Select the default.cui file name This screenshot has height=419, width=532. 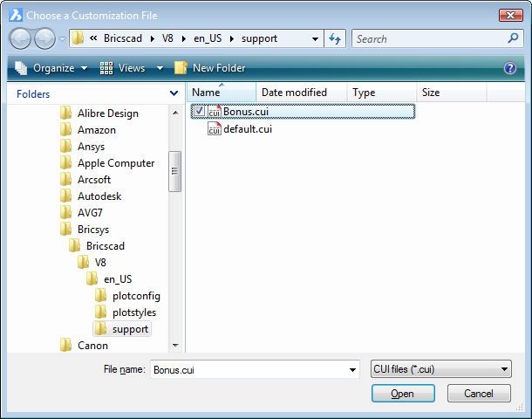click(x=248, y=129)
